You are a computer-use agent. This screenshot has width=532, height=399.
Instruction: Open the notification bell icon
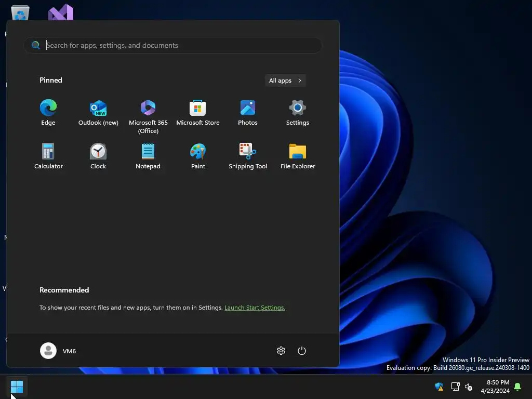coord(517,387)
